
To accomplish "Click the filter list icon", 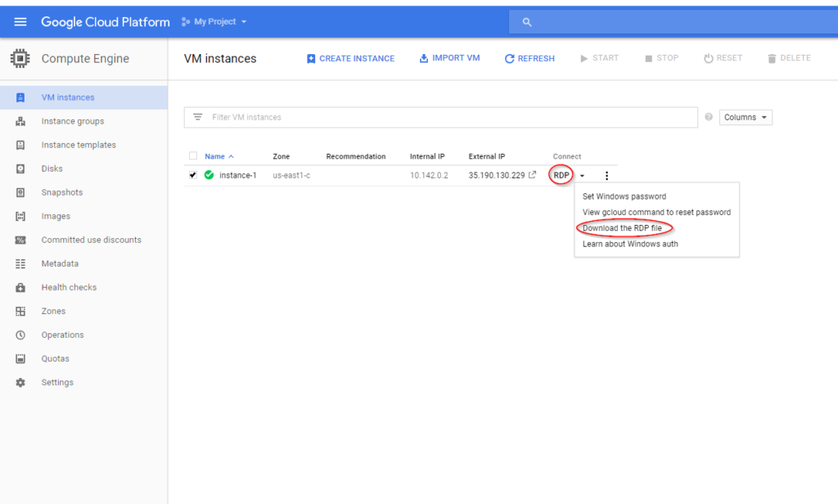I will tap(198, 116).
